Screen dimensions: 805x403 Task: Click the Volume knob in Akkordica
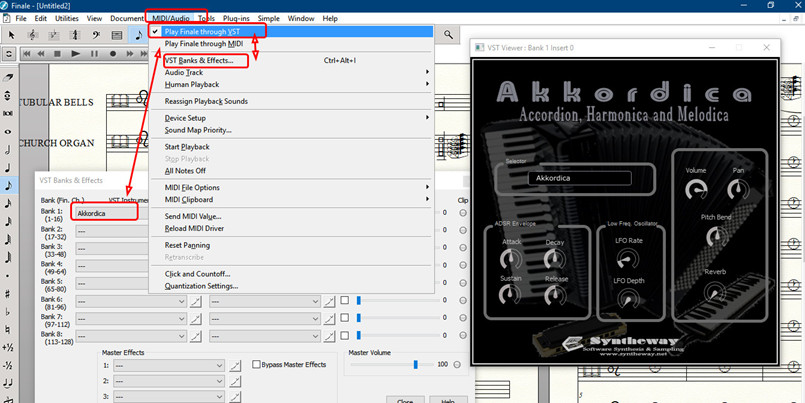(x=696, y=190)
